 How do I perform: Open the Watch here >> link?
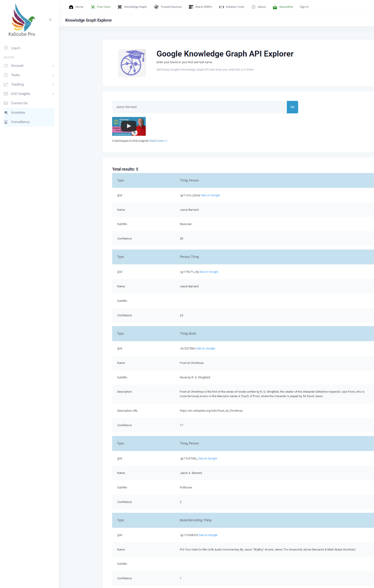(158, 141)
